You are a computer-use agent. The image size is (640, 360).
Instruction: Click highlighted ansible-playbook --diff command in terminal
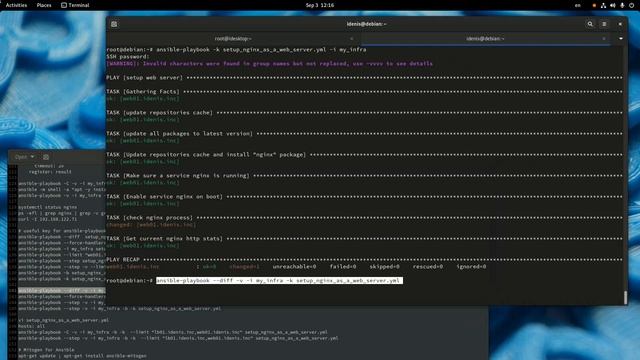279,280
